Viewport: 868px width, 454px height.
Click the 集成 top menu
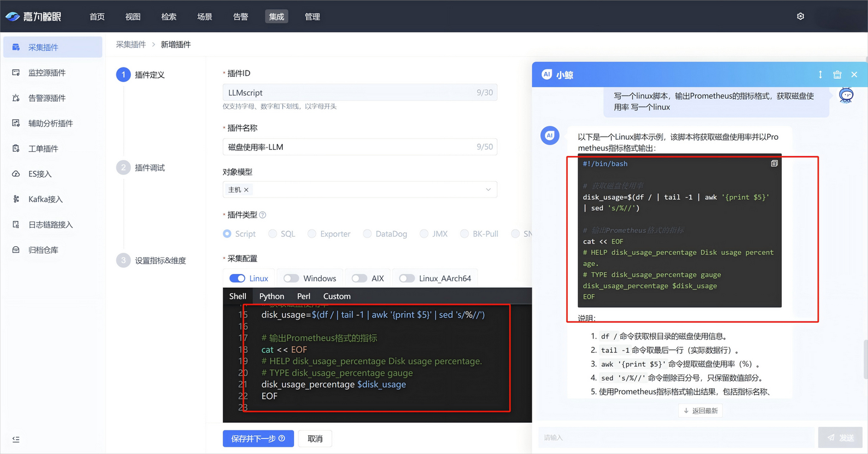coord(277,16)
